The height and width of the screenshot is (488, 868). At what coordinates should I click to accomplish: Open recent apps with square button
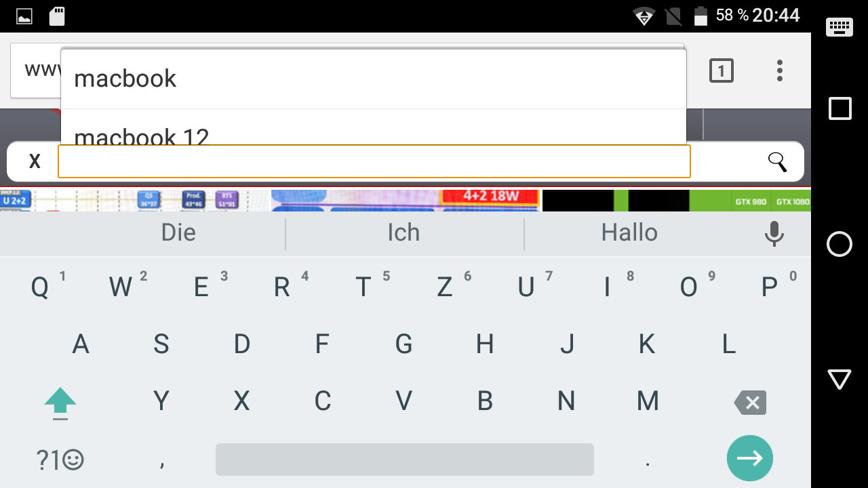(x=840, y=108)
